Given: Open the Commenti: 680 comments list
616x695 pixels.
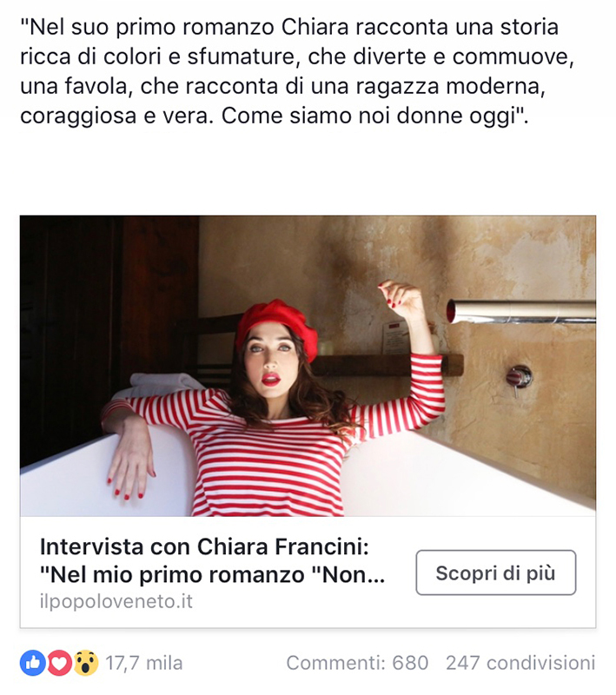Looking at the screenshot, I should click(x=357, y=664).
